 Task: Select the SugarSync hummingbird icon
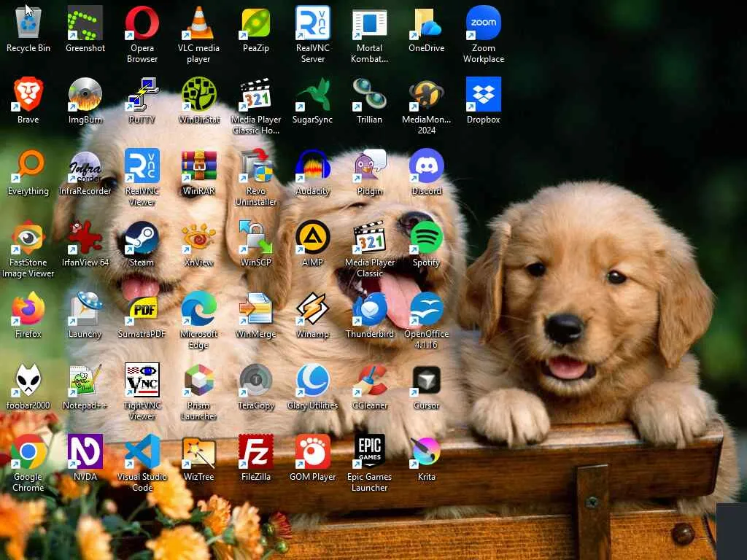click(312, 94)
